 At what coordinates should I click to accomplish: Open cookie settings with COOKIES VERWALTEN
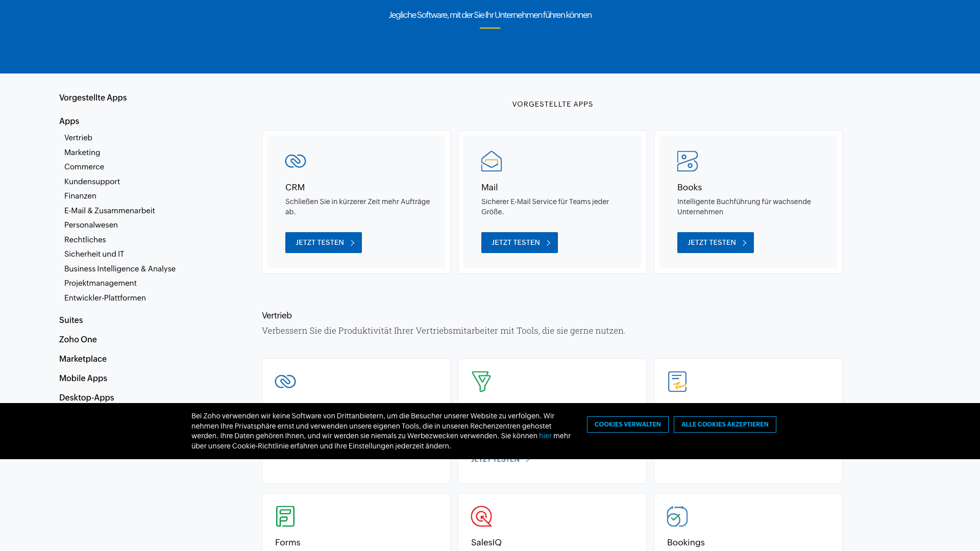(x=627, y=424)
